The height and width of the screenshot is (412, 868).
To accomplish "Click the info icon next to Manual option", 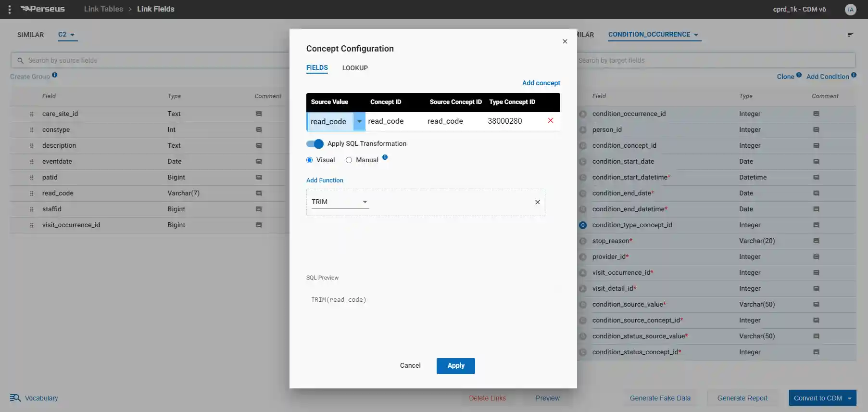I will coord(385,157).
